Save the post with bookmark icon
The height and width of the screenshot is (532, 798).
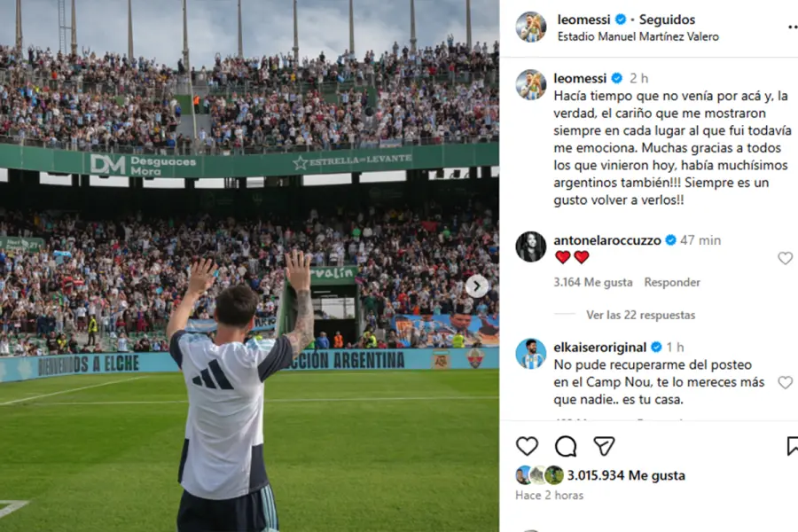(792, 446)
